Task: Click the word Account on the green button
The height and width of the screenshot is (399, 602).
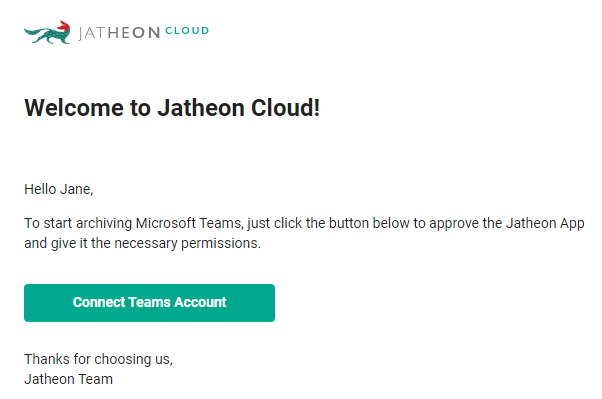Action: (x=200, y=302)
